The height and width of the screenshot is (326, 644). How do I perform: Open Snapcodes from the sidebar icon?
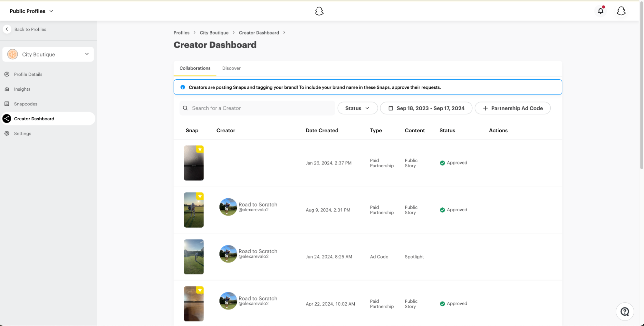(7, 104)
